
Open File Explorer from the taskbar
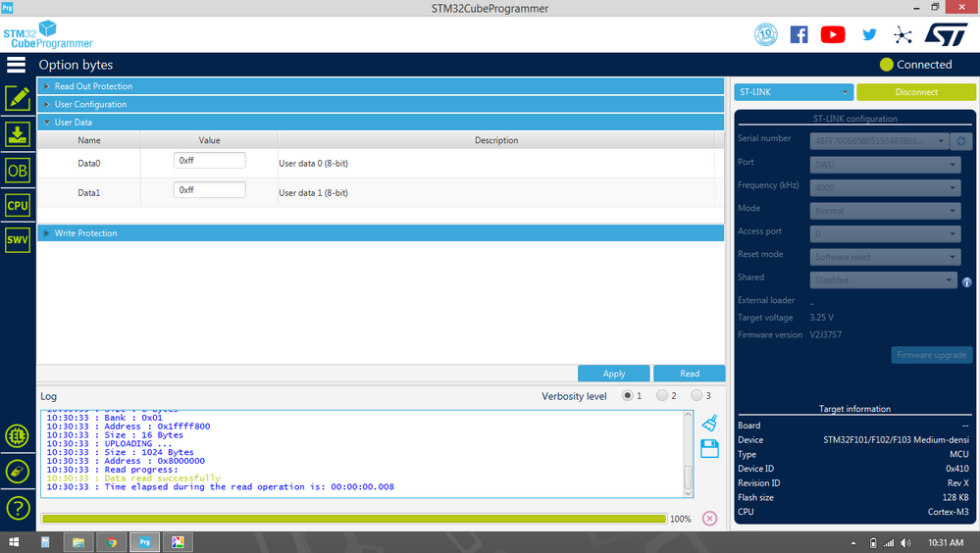click(x=78, y=542)
